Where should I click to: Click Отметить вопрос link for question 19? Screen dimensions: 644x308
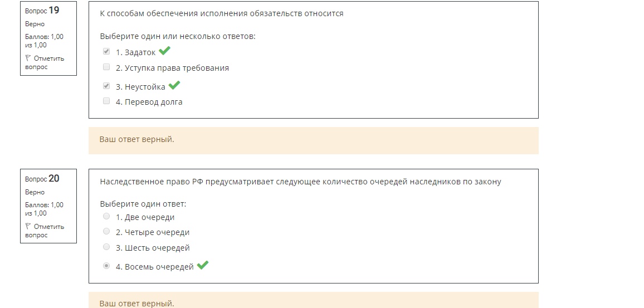(45, 62)
